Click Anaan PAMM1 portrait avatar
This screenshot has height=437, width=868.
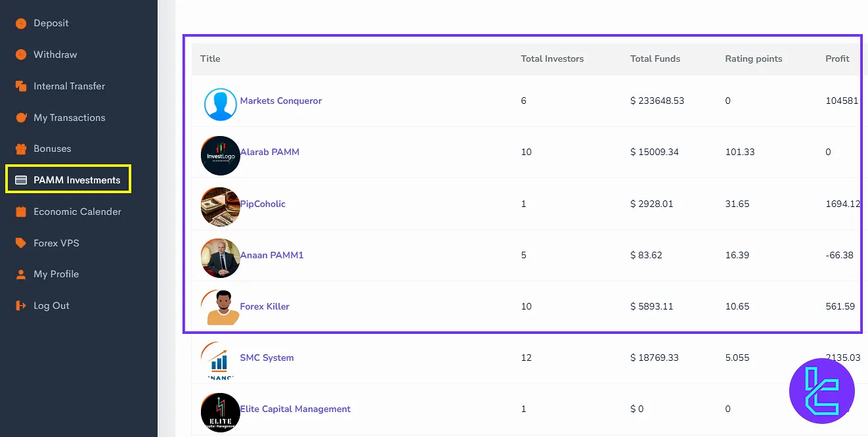220,258
